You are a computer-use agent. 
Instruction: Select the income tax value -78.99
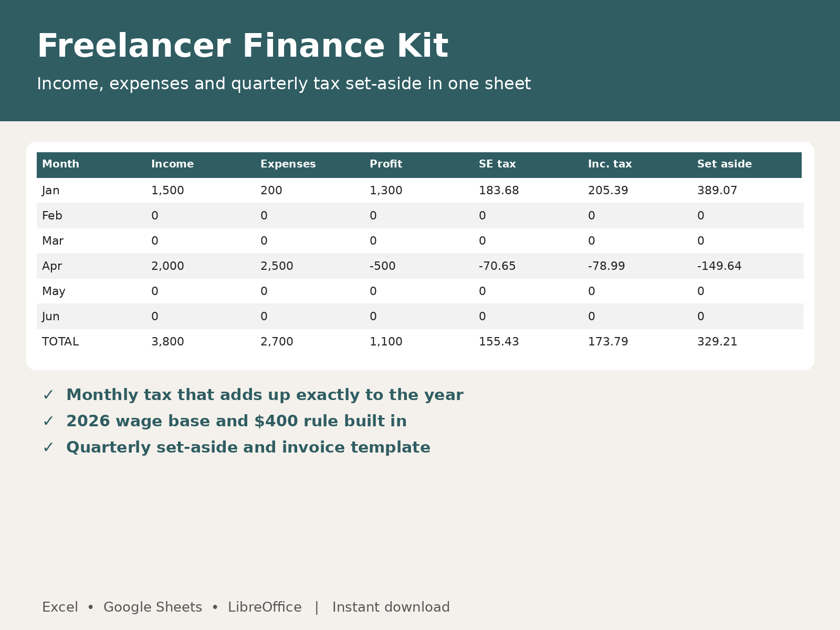point(606,266)
